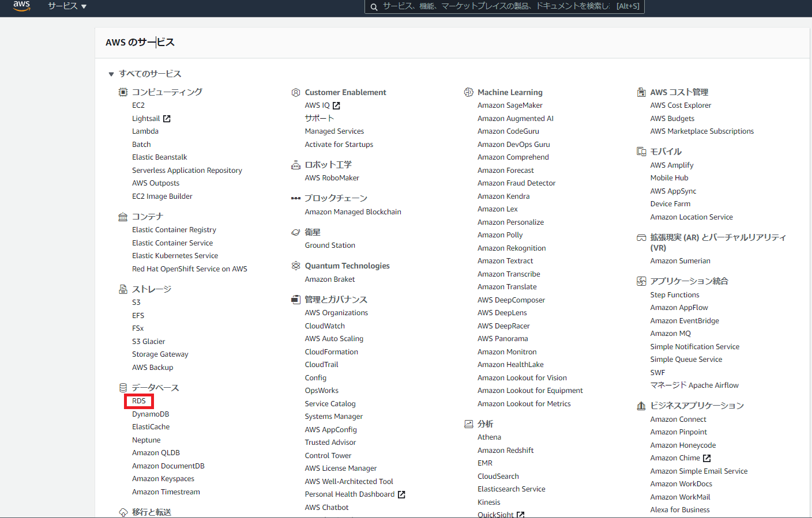This screenshot has height=518, width=812.
Task: Collapse the すべてのサービス section
Action: click(111, 74)
